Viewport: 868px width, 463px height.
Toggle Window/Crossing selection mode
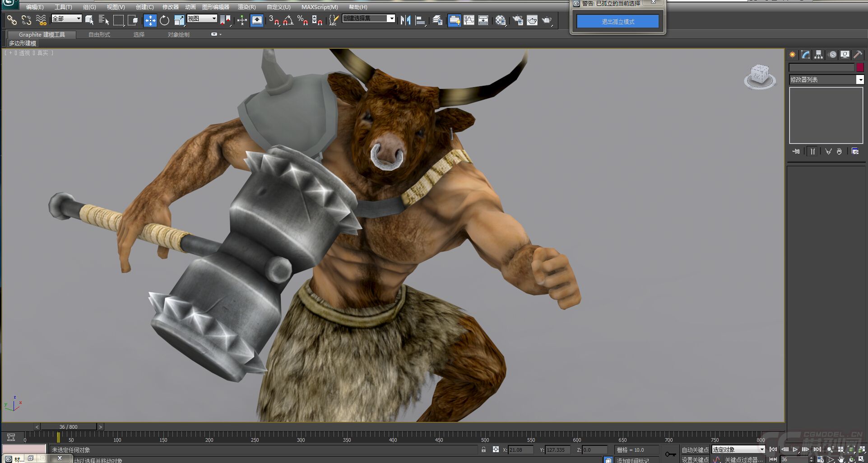pyautogui.click(x=133, y=20)
